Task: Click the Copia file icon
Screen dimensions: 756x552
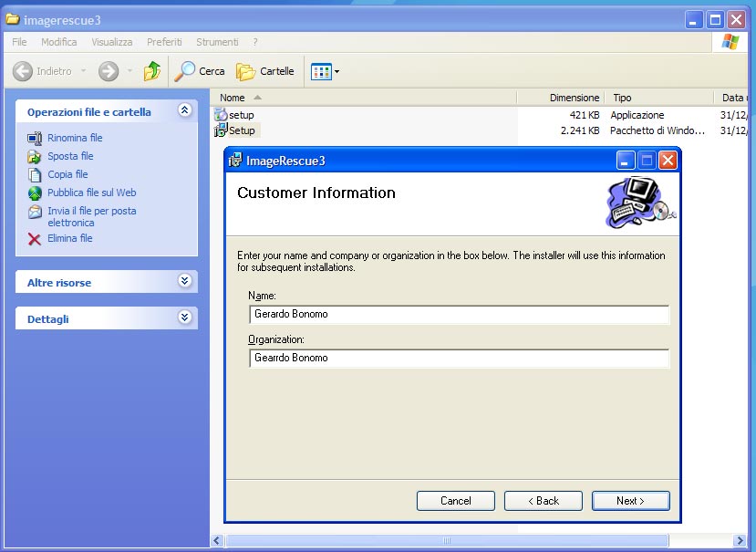Action: (35, 174)
